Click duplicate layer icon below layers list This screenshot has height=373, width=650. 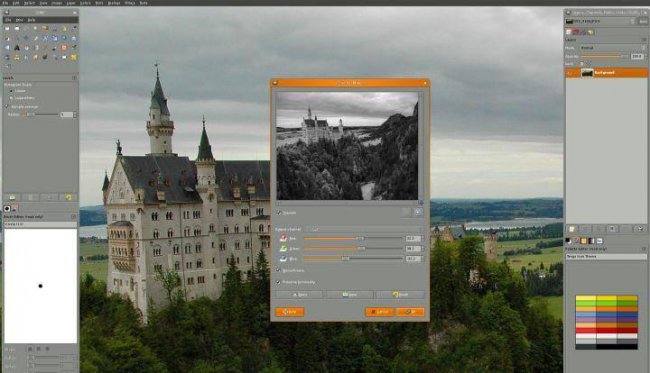pyautogui.click(x=612, y=229)
